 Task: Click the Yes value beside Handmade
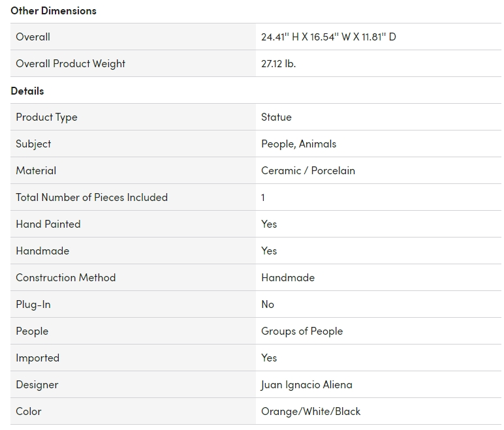pos(269,251)
